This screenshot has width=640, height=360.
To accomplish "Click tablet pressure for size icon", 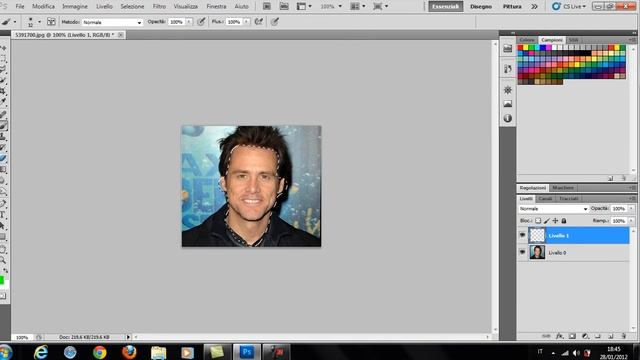I will tap(275, 22).
